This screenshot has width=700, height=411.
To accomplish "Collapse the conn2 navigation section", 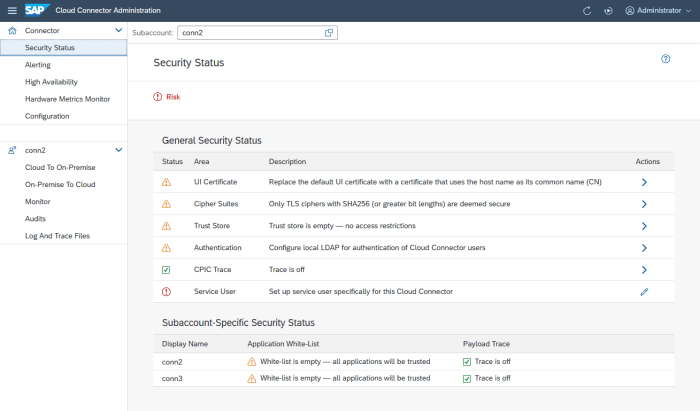I will pos(119,150).
